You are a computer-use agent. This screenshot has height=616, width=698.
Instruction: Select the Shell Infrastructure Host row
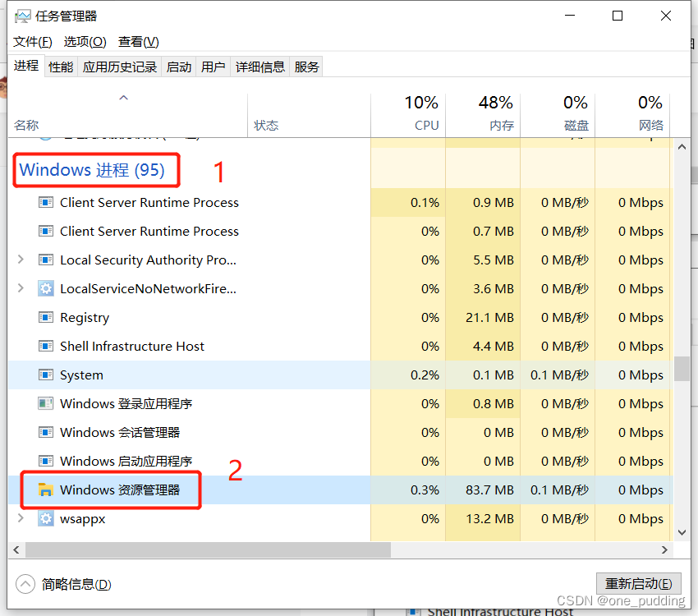click(x=341, y=346)
